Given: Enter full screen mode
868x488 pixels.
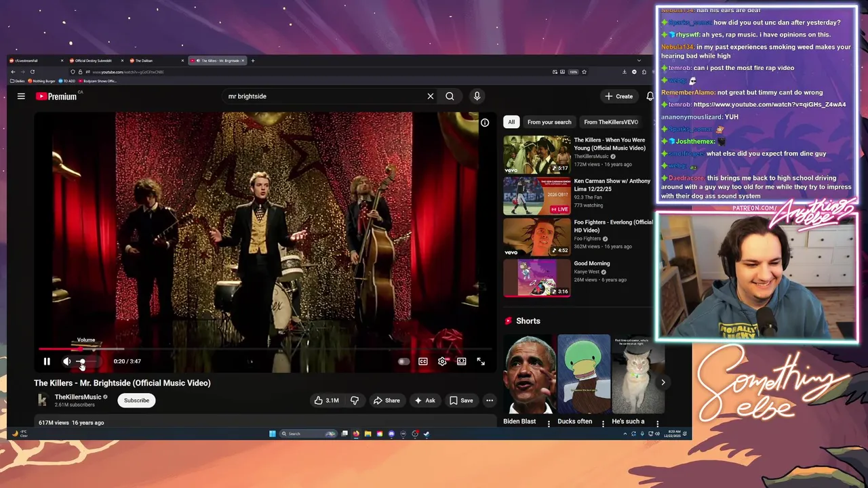Looking at the screenshot, I should pyautogui.click(x=481, y=361).
